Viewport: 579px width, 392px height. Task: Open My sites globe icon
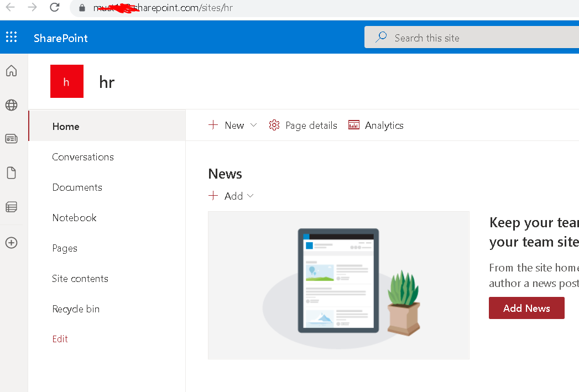pos(12,105)
